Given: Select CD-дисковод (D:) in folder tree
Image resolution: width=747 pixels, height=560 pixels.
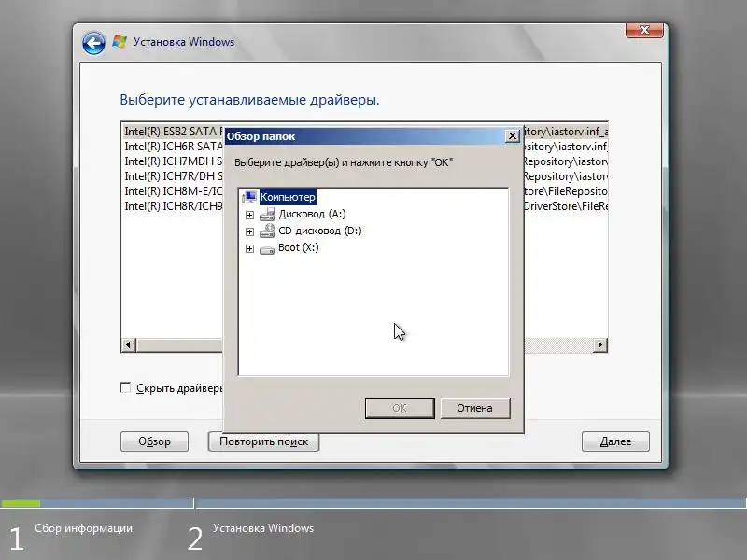Looking at the screenshot, I should coord(319,231).
